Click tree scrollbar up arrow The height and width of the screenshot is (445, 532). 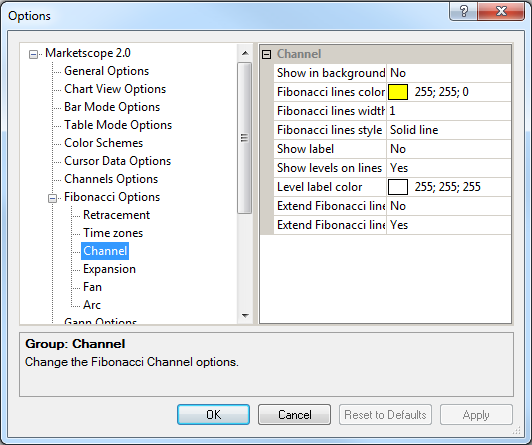245,53
